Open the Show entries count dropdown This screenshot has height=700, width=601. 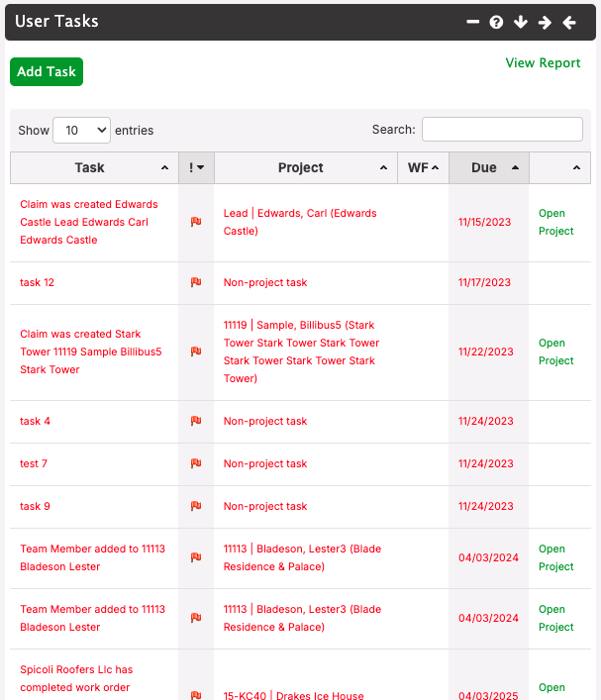[82, 131]
